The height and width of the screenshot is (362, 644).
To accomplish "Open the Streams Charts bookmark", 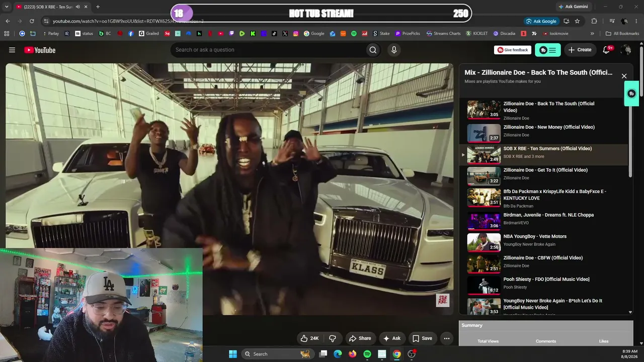I will 443,34.
